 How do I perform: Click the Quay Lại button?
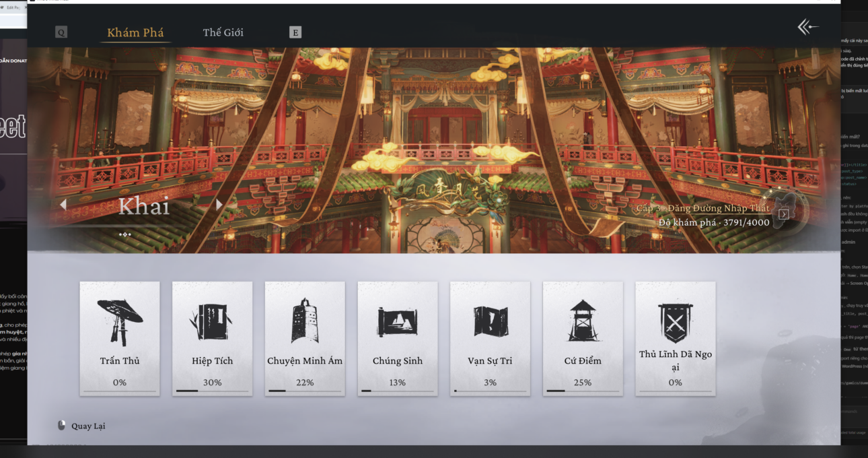pyautogui.click(x=81, y=426)
